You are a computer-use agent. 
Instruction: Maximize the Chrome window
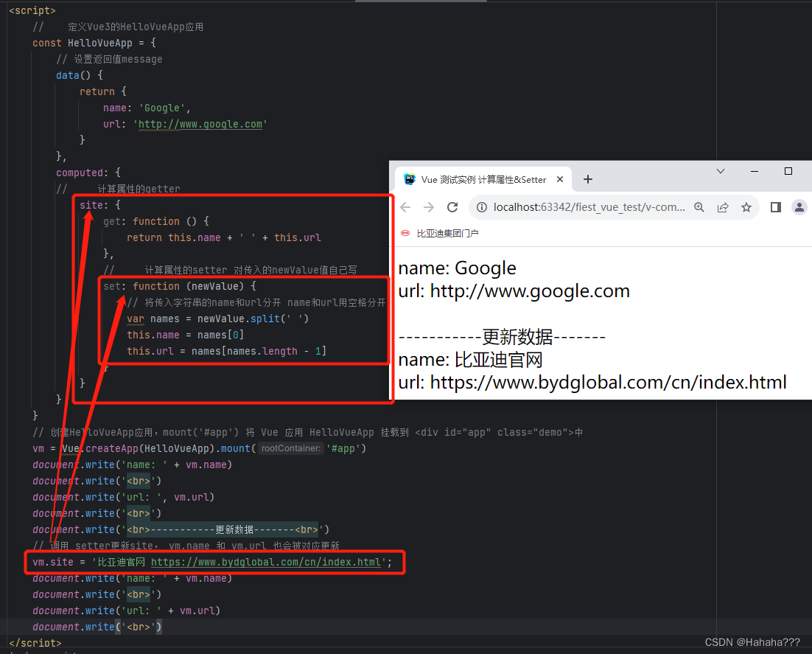(x=788, y=171)
